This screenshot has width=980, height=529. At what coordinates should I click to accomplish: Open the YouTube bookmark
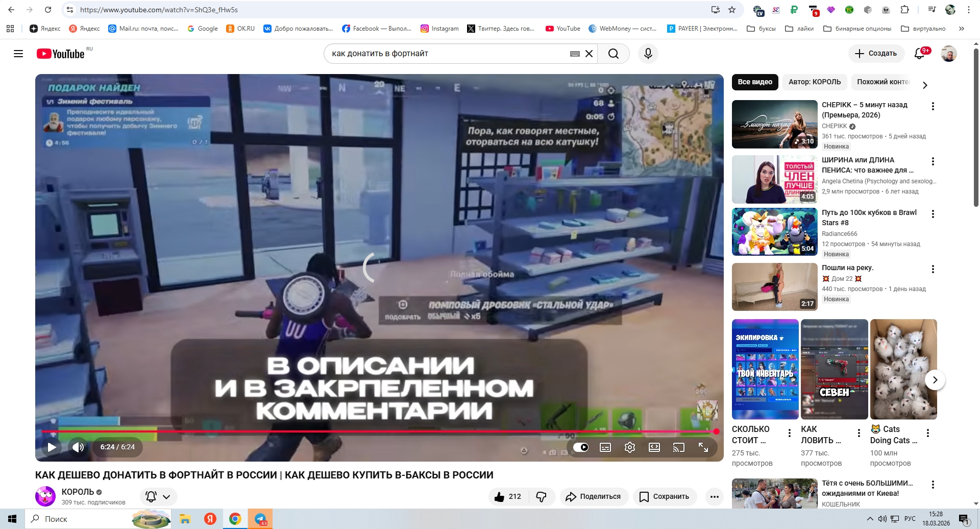click(563, 29)
